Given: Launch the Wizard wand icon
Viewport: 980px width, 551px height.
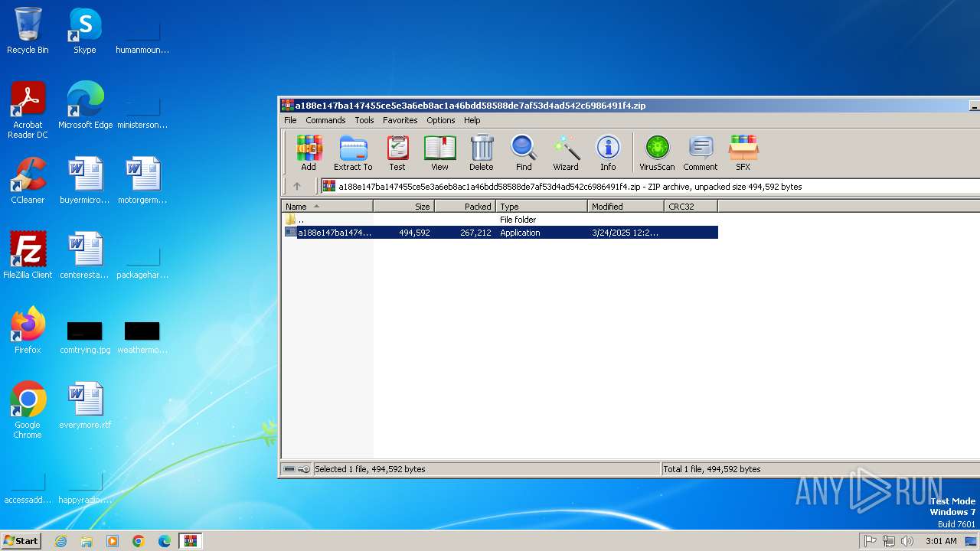Looking at the screenshot, I should point(566,152).
